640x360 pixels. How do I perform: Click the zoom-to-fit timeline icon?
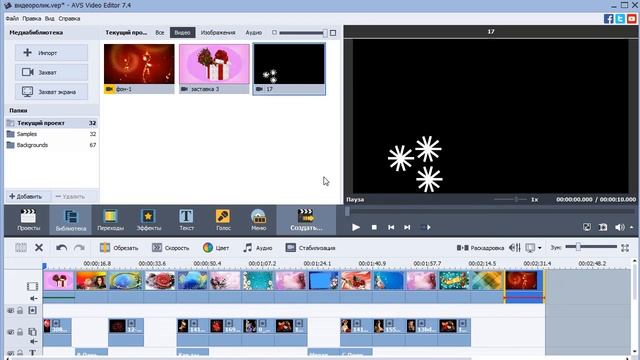(625, 247)
